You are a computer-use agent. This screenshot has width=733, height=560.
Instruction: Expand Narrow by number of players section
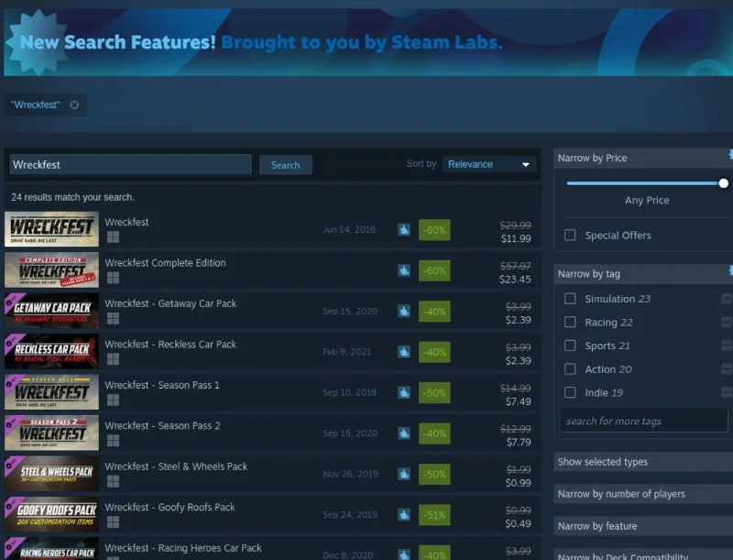643,494
